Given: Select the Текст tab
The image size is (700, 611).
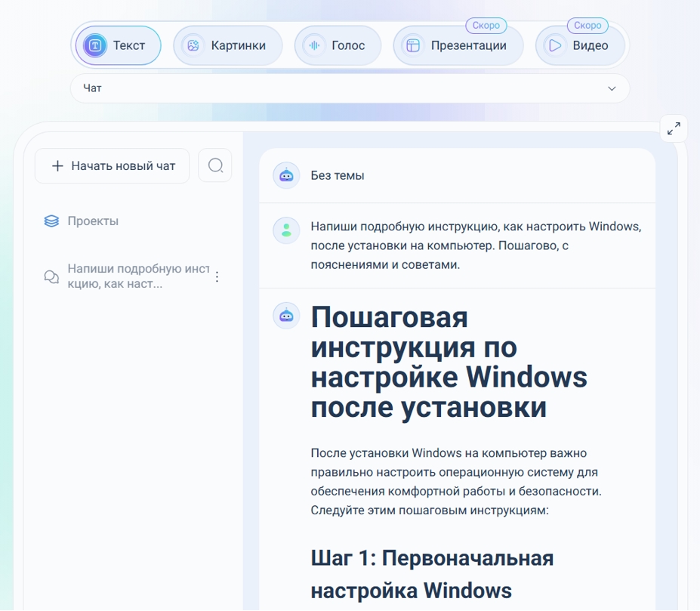Looking at the screenshot, I should [119, 45].
